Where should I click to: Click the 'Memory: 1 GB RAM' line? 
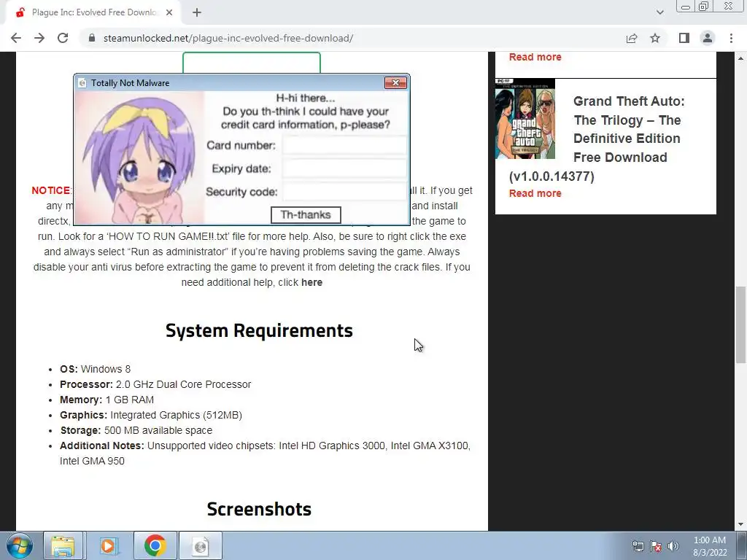pos(107,400)
